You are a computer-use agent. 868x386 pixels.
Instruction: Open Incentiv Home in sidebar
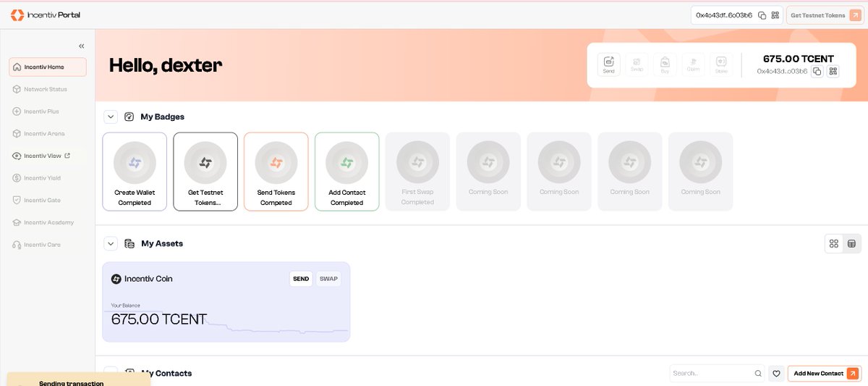tap(48, 67)
